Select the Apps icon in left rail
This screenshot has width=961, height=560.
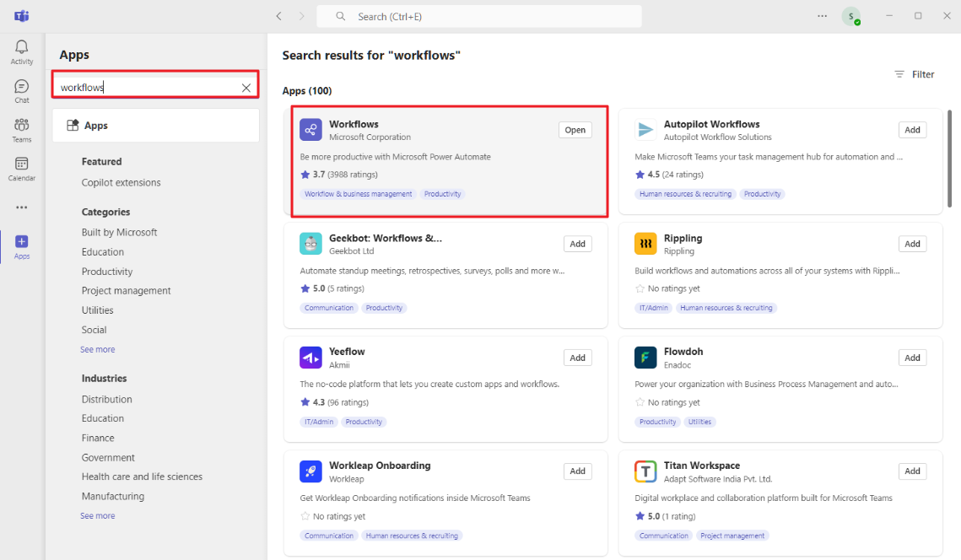21,246
